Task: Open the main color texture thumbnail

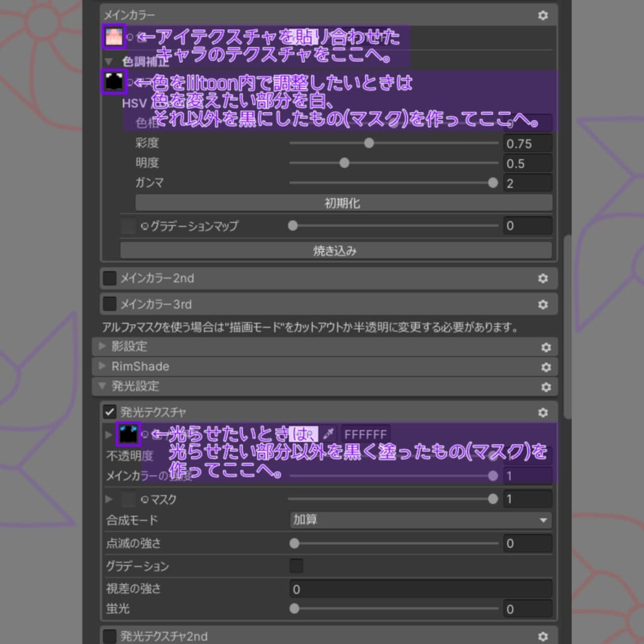Action: pyautogui.click(x=114, y=36)
